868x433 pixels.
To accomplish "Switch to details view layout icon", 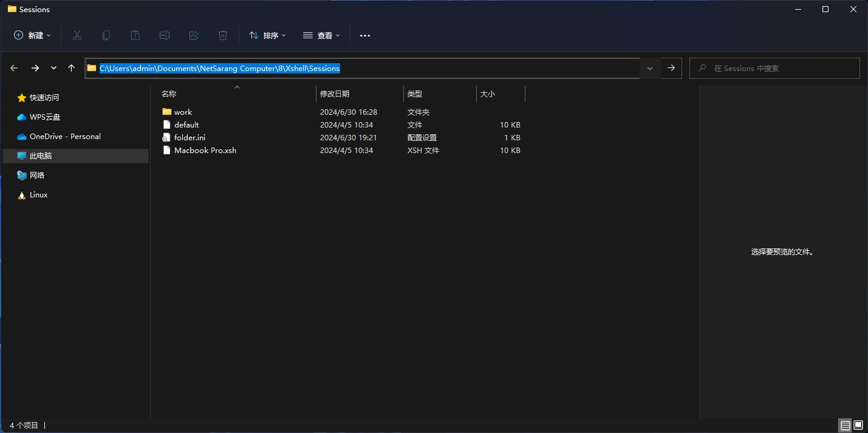I will coord(845,425).
